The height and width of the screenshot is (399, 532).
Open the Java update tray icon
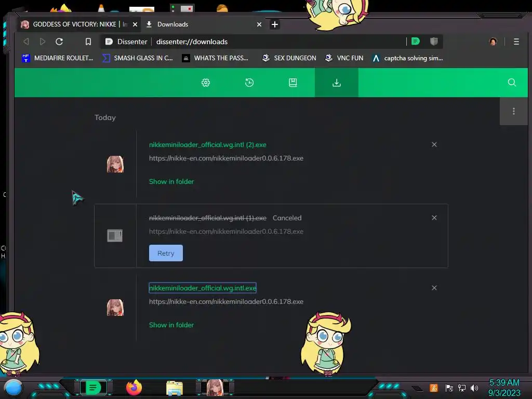(434, 388)
